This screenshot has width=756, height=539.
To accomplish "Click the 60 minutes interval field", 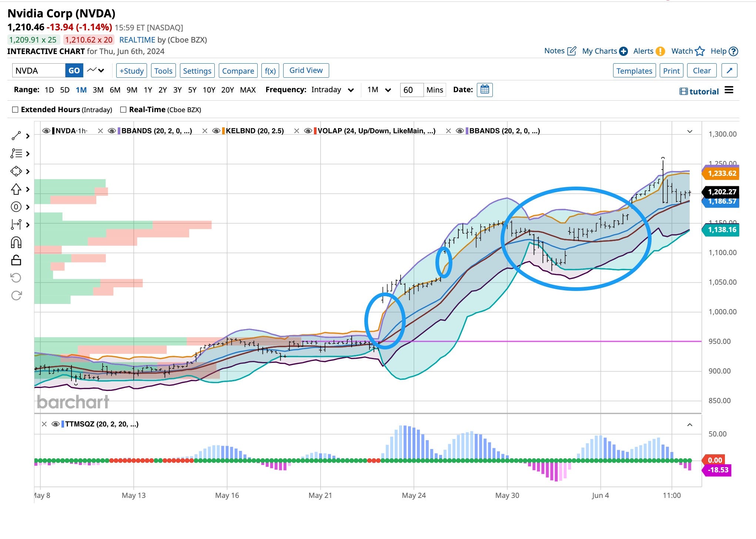I will point(412,90).
